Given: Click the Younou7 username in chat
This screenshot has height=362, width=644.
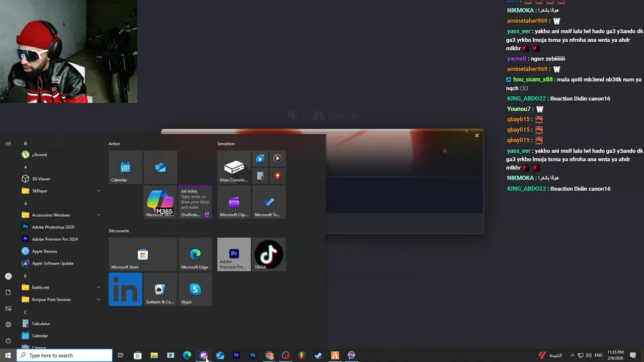Looking at the screenshot, I should [x=519, y=109].
